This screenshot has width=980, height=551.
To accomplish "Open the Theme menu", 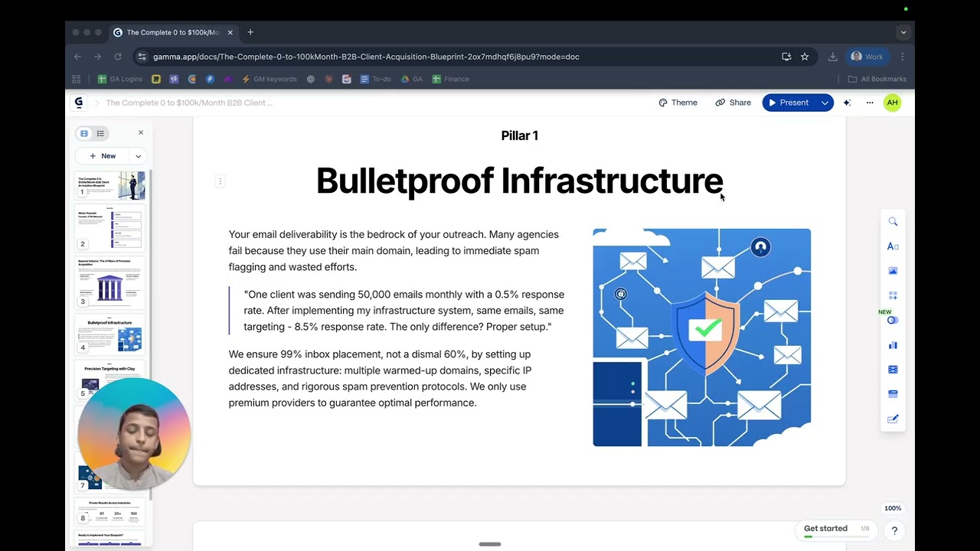I will tap(678, 103).
